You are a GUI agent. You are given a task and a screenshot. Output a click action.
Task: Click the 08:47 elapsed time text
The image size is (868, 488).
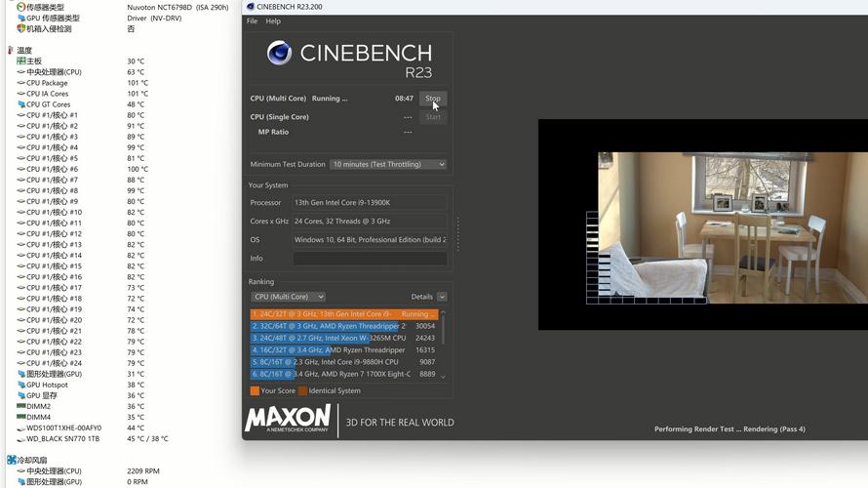click(x=404, y=99)
